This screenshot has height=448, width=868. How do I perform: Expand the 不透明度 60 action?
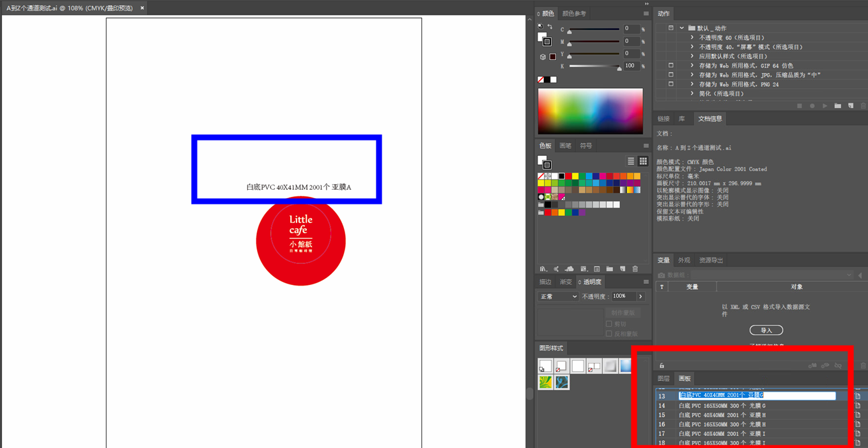[x=692, y=38]
